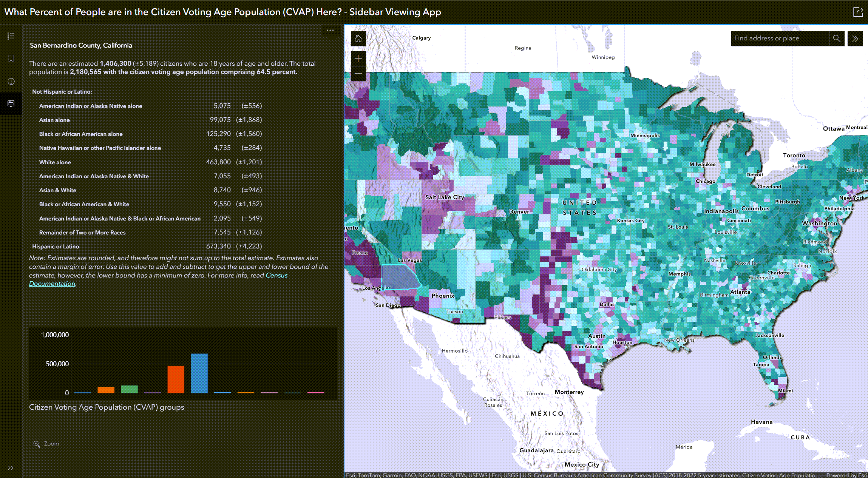Open the Legend panel in the sidebar
868x478 pixels.
coord(11,36)
